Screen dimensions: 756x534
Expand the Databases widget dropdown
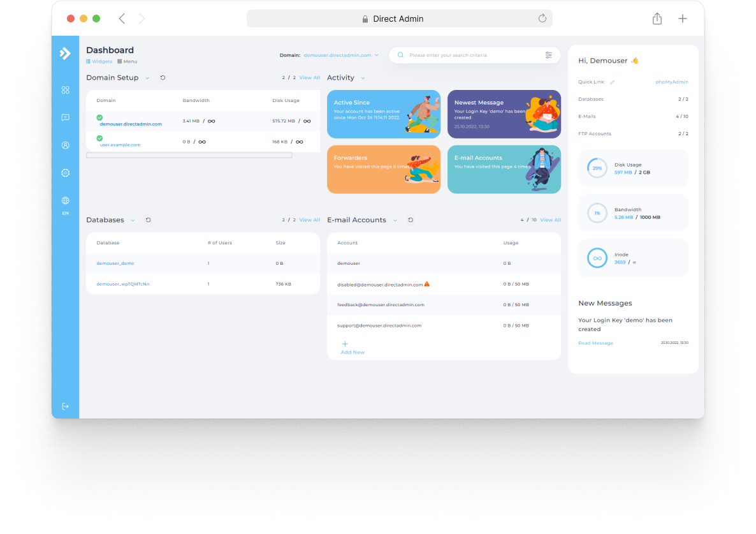point(133,220)
